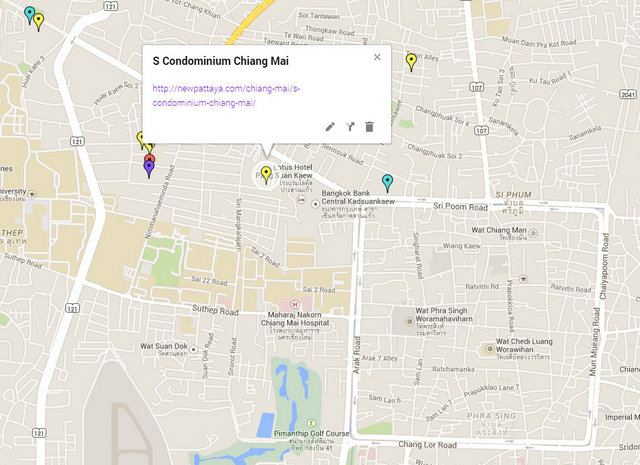Viewport: 640px width, 465px height.
Task: Click the Central Kadsuankaew shopping marker
Action: point(315,204)
